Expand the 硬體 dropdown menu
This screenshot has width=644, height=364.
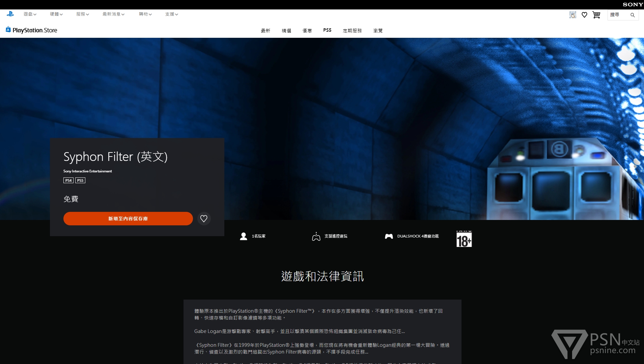(x=56, y=14)
